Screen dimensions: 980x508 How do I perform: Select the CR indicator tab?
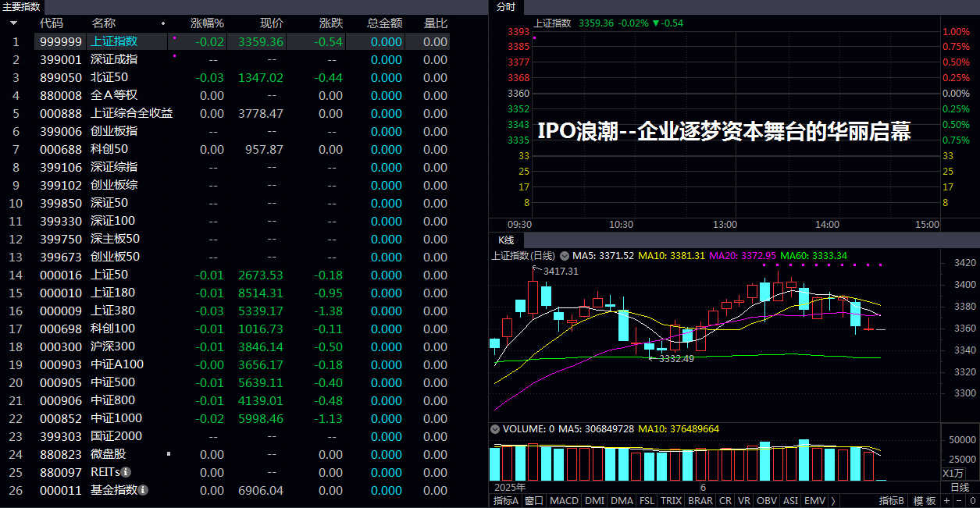coord(725,501)
